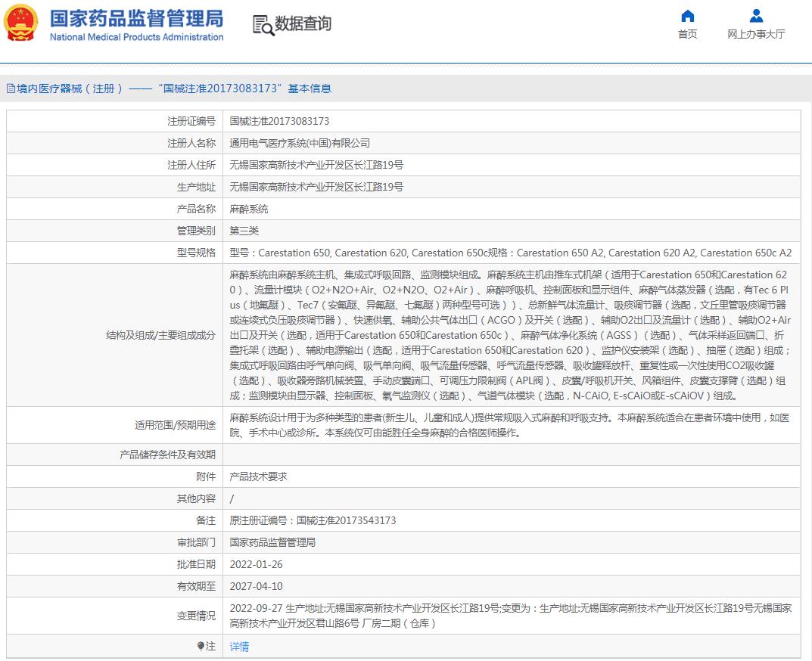Screen dimensions: 812x661
Task: Click the 其他内容 row label
Action: point(196,498)
